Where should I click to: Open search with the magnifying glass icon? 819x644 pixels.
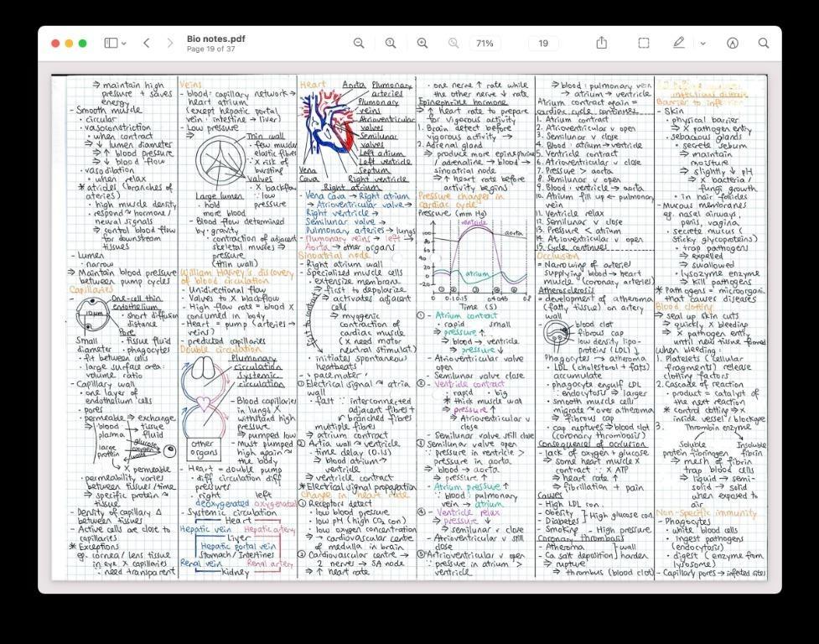764,42
